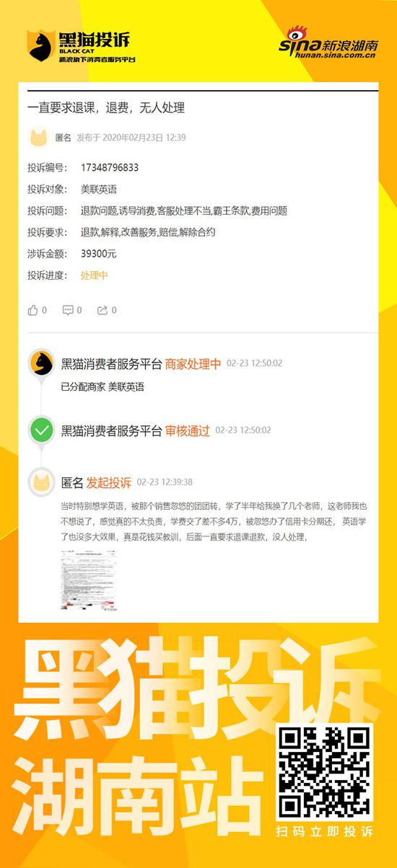Click the anonymous user cat avatar near title
Image resolution: width=397 pixels, height=868 pixels.
pyautogui.click(x=38, y=137)
